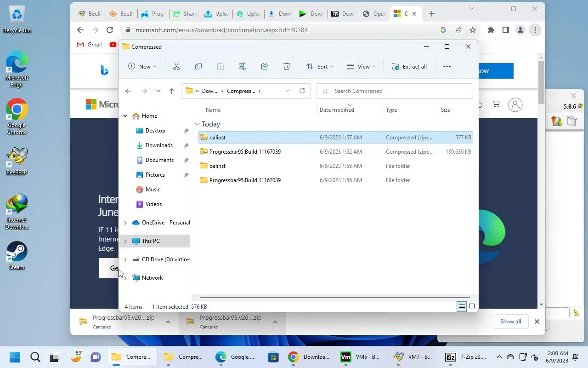
Task: Switch to the Oper Chrome tab
Action: [374, 14]
